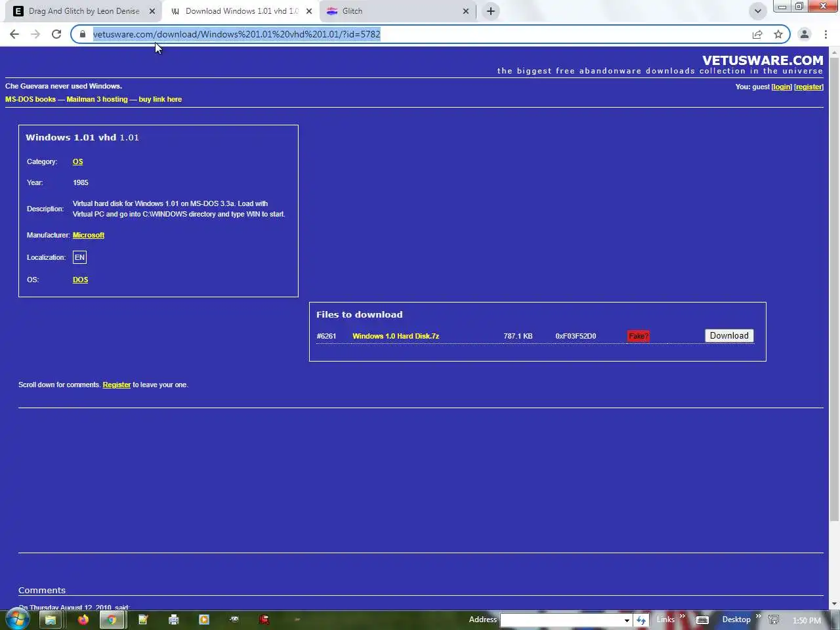840x630 pixels.
Task: Select the file ID #6261
Action: point(326,336)
